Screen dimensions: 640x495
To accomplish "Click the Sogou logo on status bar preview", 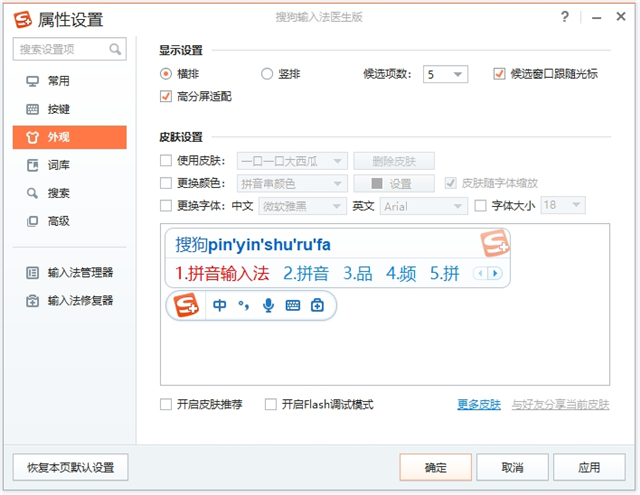I will [x=186, y=305].
